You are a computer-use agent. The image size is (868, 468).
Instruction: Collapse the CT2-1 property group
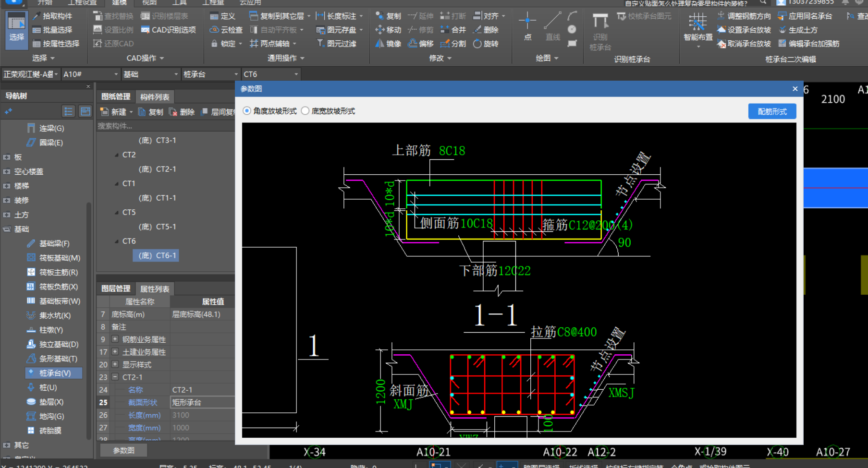click(115, 377)
